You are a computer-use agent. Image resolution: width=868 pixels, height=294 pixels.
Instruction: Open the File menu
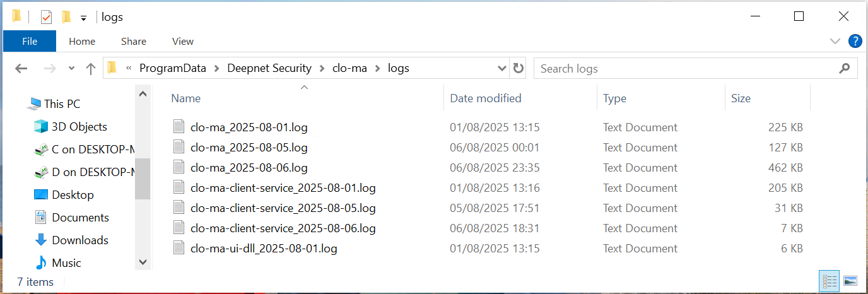(x=30, y=42)
